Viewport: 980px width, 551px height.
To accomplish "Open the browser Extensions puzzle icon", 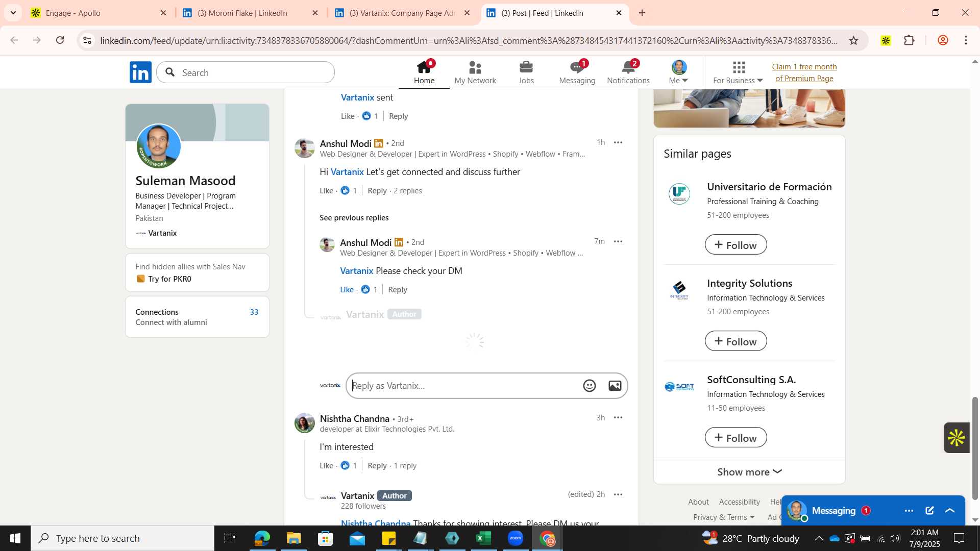I will pos(909,40).
